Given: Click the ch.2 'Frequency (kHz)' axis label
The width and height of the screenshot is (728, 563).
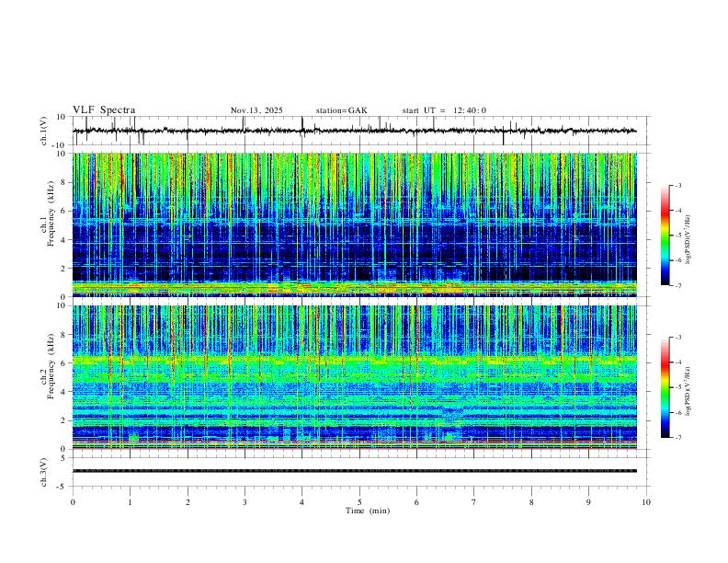Looking at the screenshot, I should tap(51, 366).
